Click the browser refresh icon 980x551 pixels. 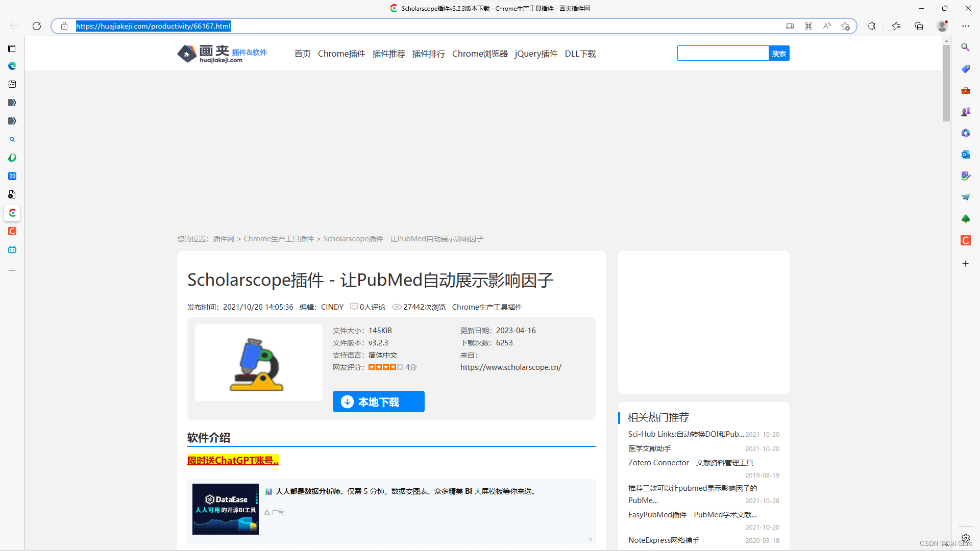(37, 26)
